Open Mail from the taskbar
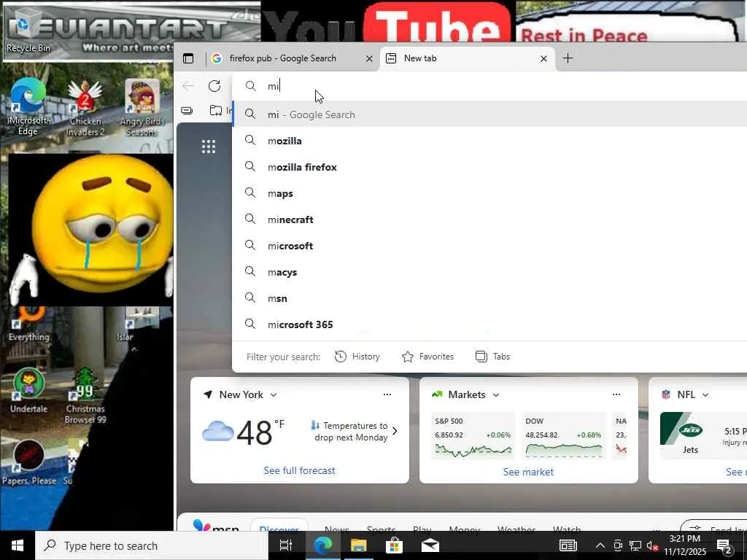This screenshot has width=747, height=560. coord(430,545)
